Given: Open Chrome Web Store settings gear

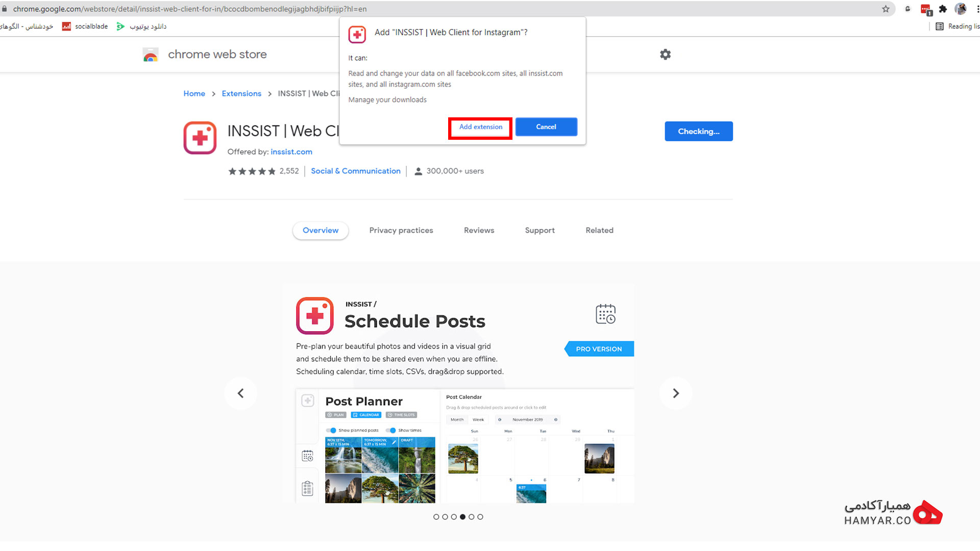Looking at the screenshot, I should (x=665, y=54).
